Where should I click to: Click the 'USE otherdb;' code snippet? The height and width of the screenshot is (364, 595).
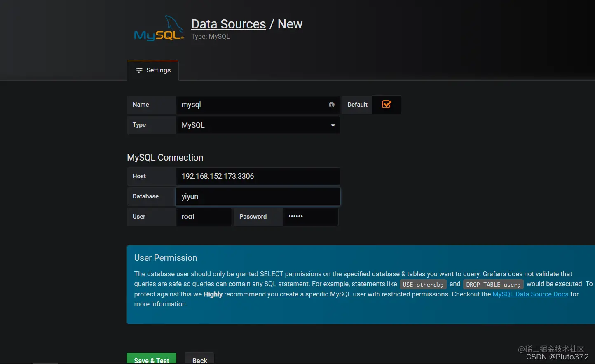423,285
